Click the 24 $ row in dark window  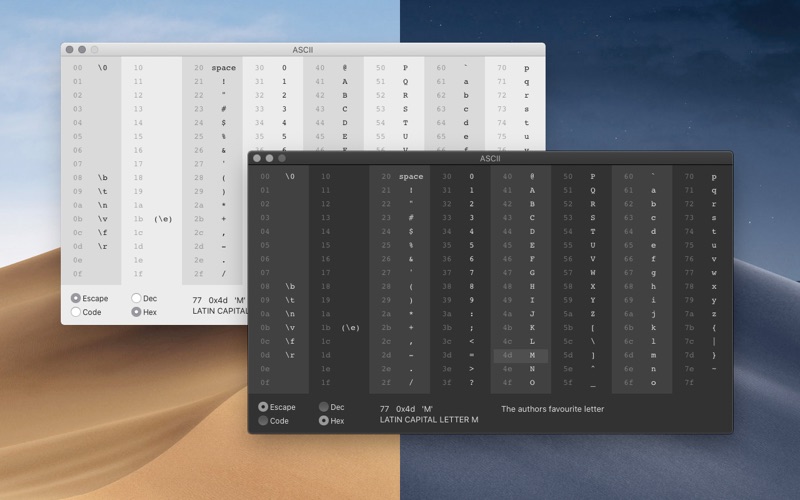tap(399, 232)
